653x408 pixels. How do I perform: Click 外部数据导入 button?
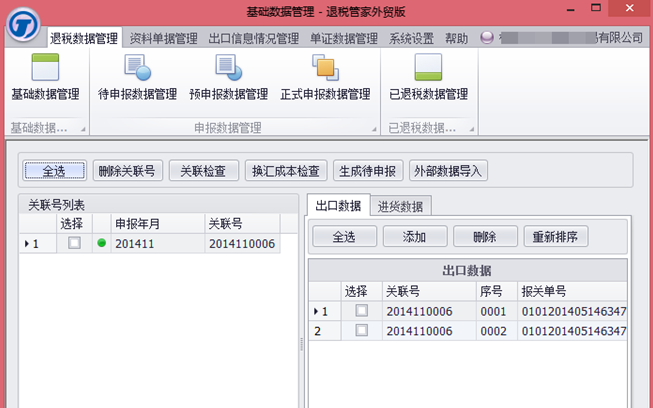pos(448,170)
